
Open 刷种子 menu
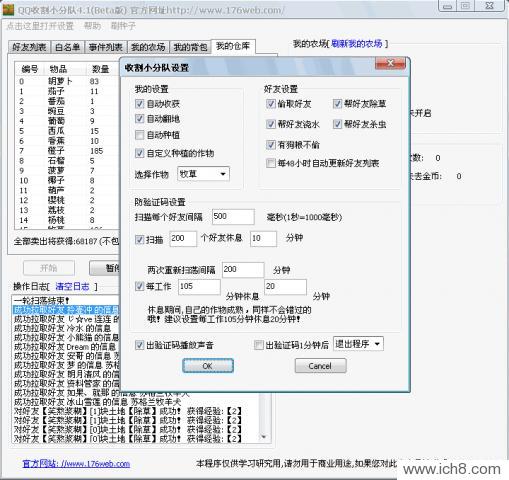123,26
